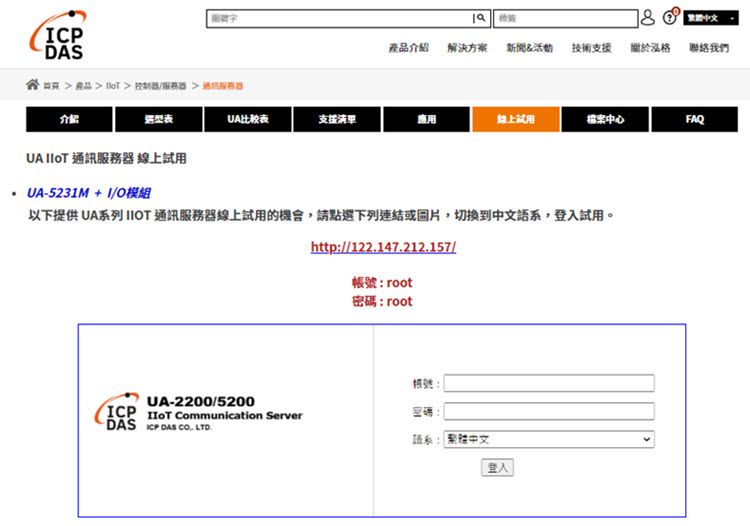Switch to the FAQ tab
750x526 pixels.
(x=695, y=119)
